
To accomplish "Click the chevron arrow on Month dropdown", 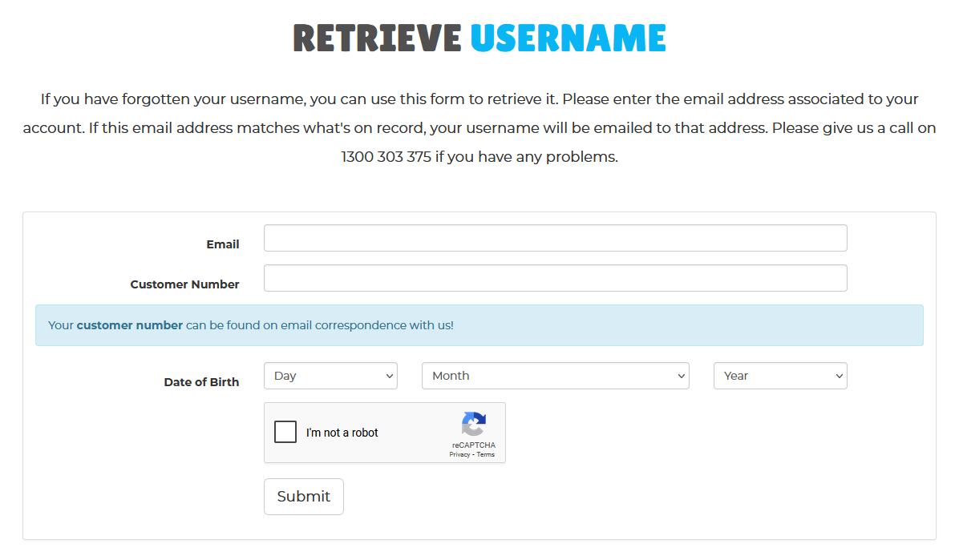I will point(681,376).
